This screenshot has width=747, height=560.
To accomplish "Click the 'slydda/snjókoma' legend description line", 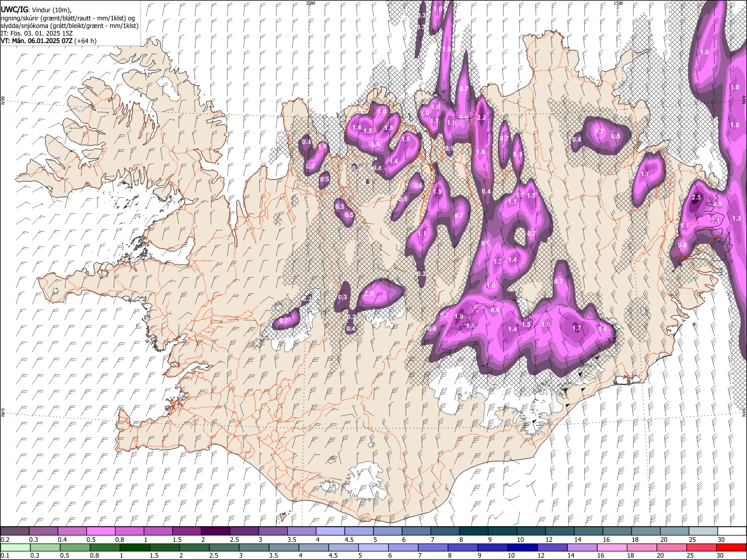I will point(69,26).
